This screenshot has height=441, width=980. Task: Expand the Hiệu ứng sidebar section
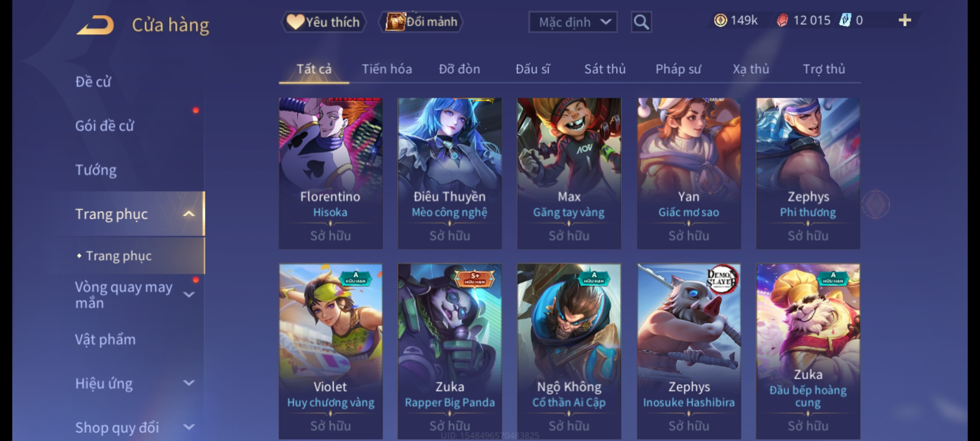click(189, 383)
